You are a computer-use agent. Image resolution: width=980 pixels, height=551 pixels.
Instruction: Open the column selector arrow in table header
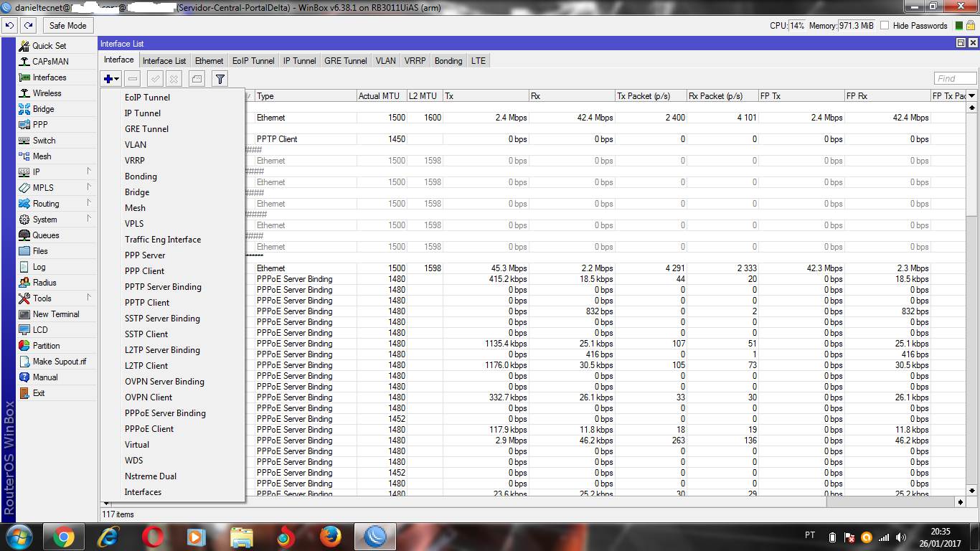pos(972,96)
